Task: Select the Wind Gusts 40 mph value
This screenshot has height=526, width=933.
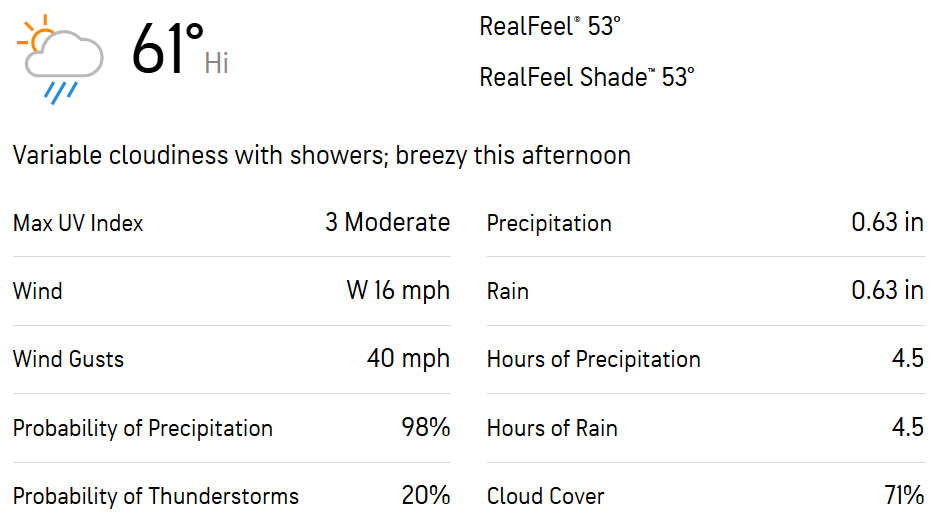Action: pyautogui.click(x=408, y=359)
